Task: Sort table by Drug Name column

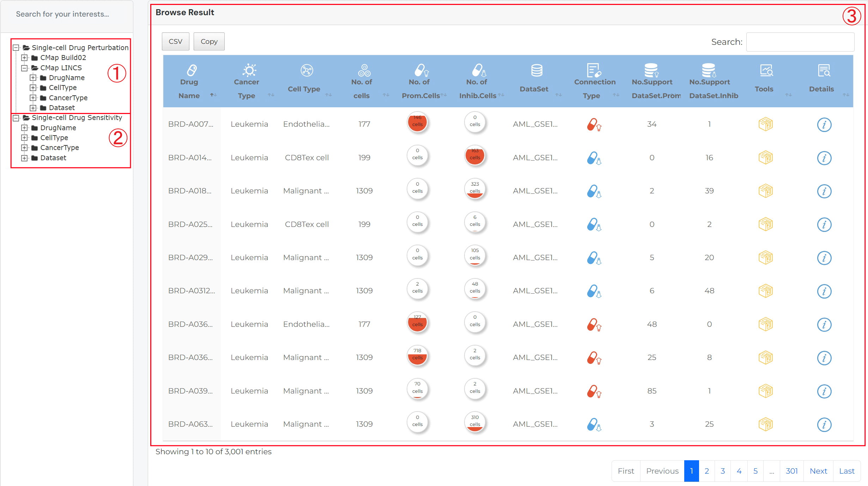Action: pyautogui.click(x=190, y=89)
